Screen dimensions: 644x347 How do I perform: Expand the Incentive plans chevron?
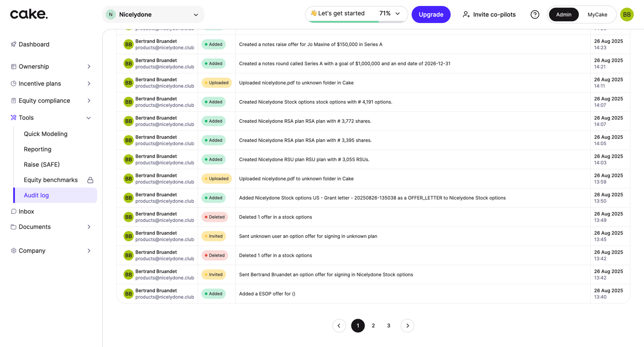point(89,84)
